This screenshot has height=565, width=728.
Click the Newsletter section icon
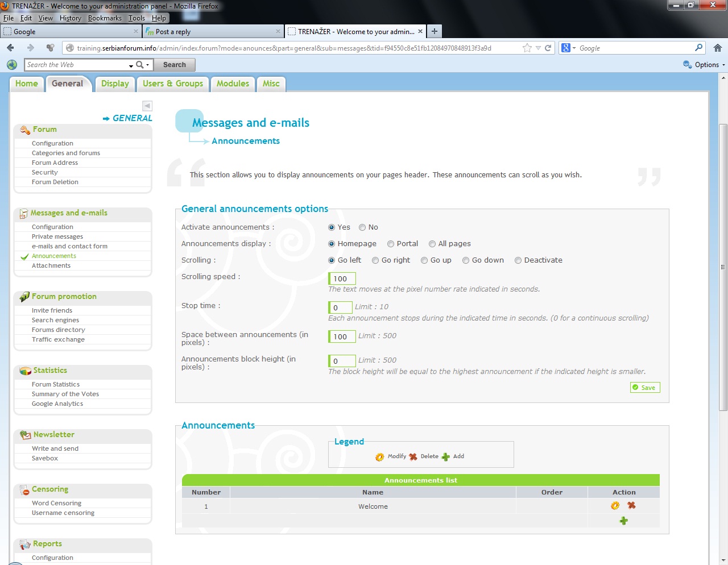pos(26,435)
